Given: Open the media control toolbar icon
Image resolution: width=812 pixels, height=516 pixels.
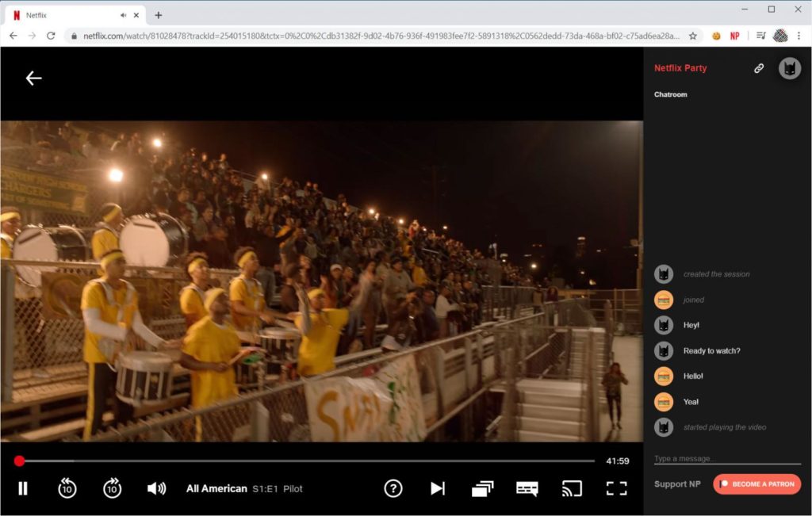Looking at the screenshot, I should 760,36.
